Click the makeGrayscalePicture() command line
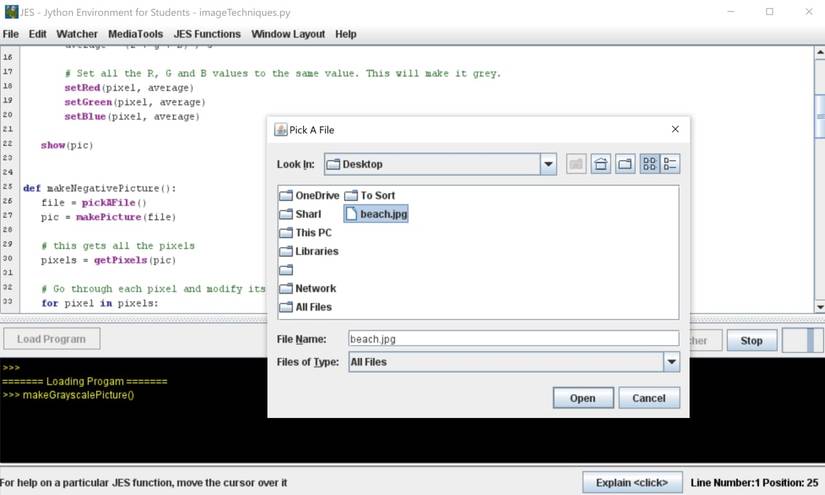Viewport: 825px width, 495px height. click(68, 395)
